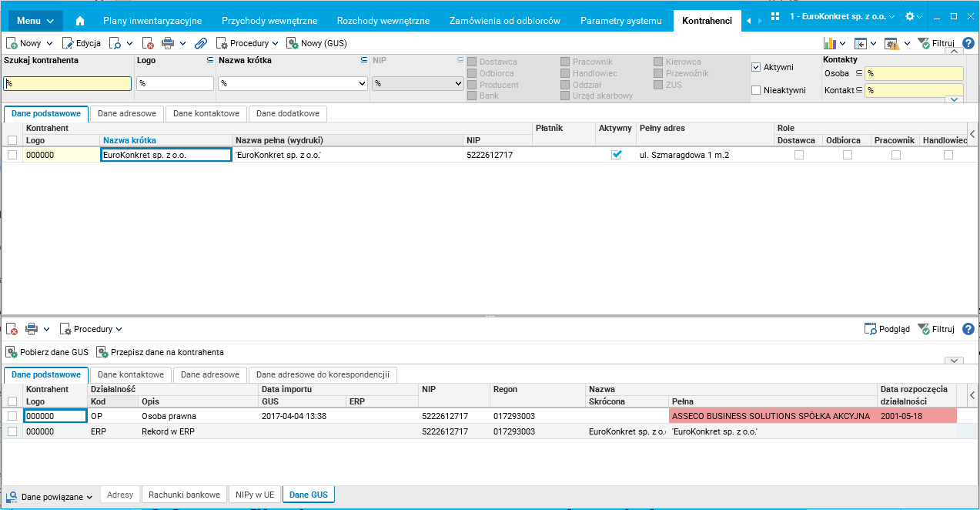This screenshot has width=980, height=510.
Task: Open the Dane dodatkowe tab
Action: (288, 113)
